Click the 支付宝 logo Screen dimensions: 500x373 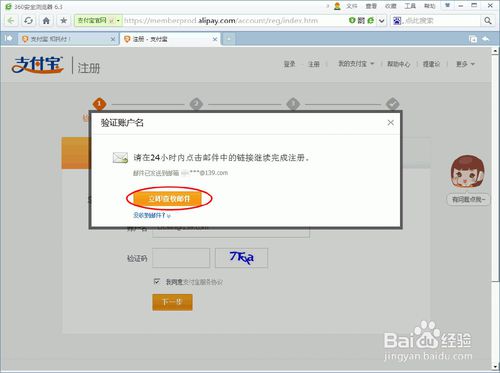(x=37, y=65)
